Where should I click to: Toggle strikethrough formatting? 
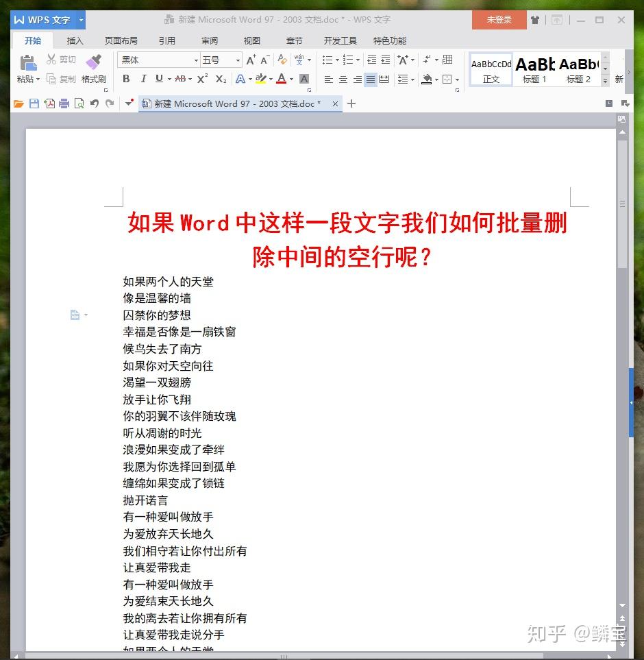pyautogui.click(x=179, y=79)
